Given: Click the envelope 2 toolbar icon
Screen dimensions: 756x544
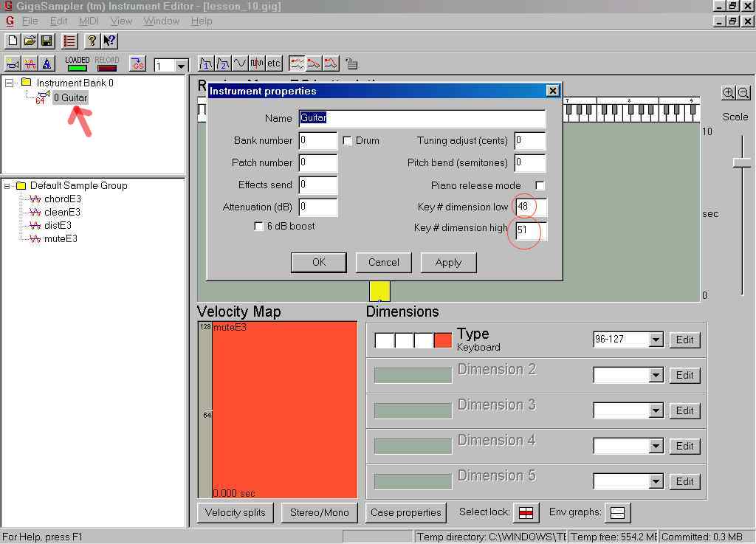Looking at the screenshot, I should (223, 63).
